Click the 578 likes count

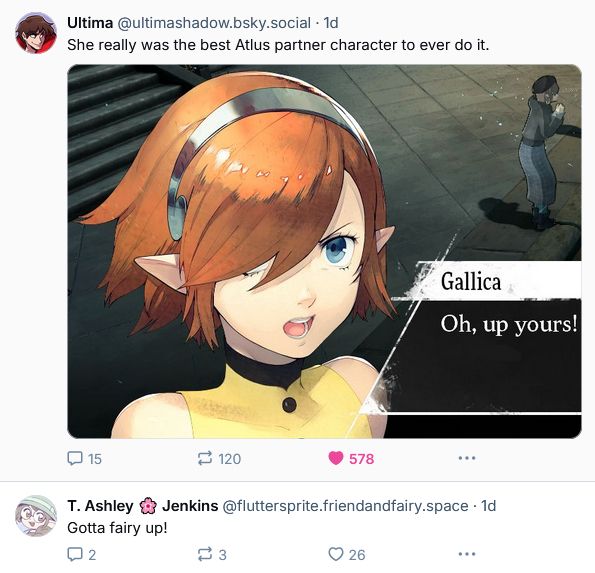361,459
